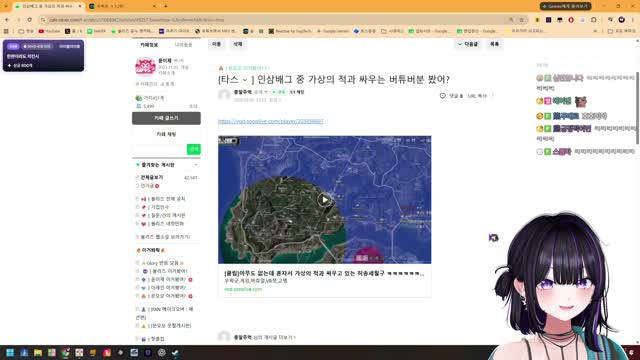
Task: Open the 운모모 이거봤어? board
Action: pos(165,296)
